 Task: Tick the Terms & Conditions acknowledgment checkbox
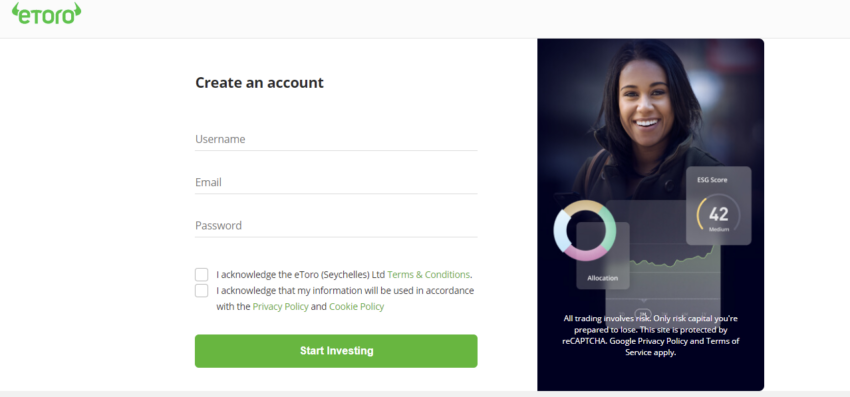[x=202, y=274]
